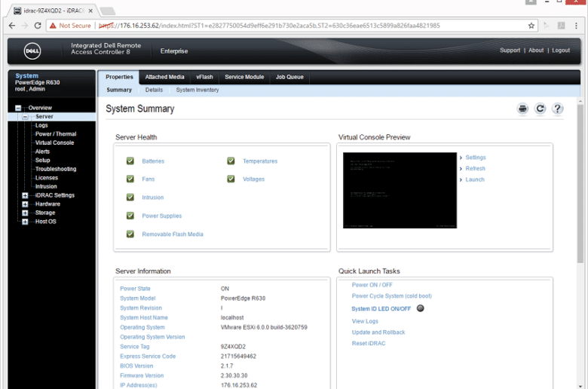Expand the Storage tree node
The image size is (588, 389).
(25, 213)
